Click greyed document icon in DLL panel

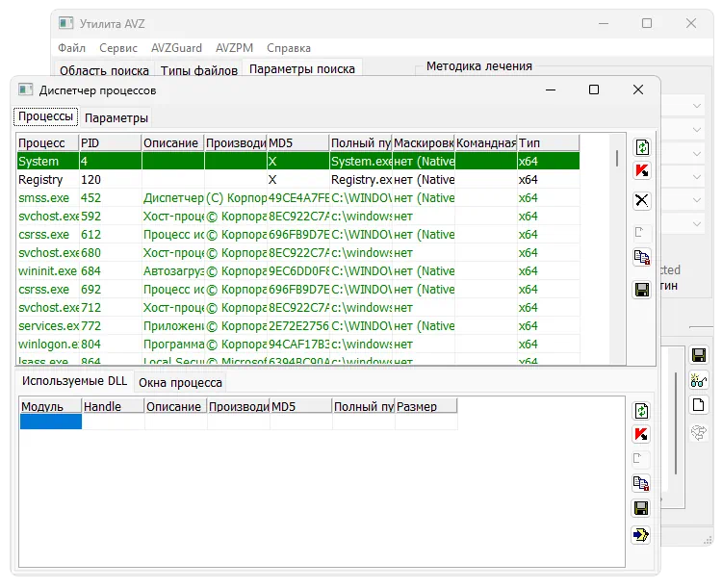click(x=641, y=459)
